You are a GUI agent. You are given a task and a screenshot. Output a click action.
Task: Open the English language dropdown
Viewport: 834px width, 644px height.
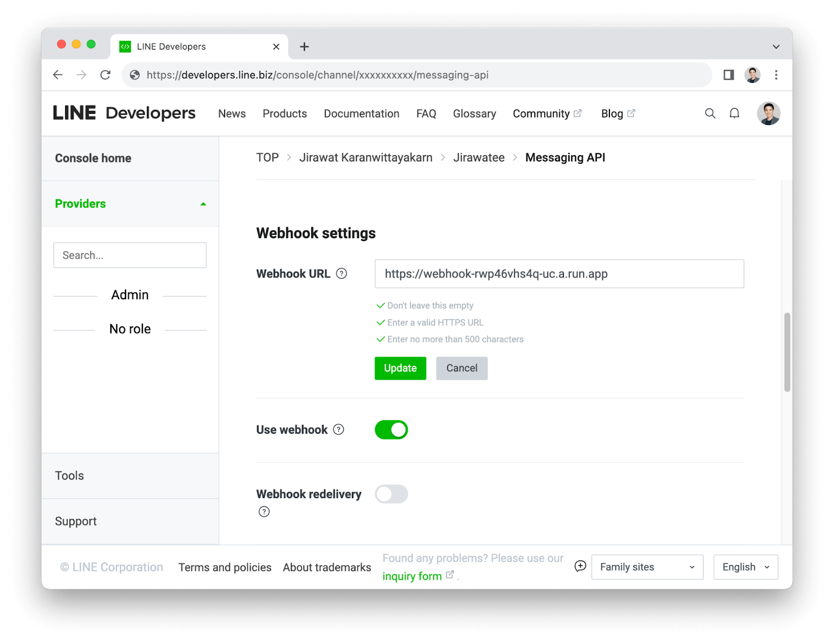tap(745, 567)
